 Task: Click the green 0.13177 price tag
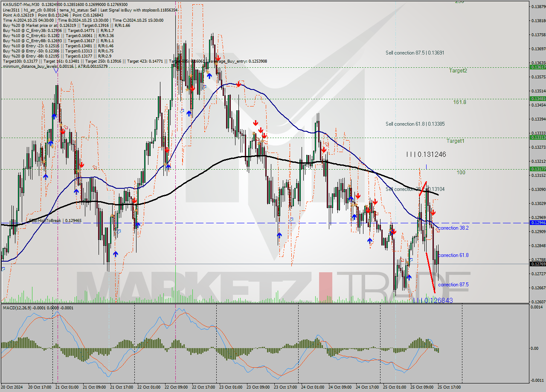click(x=537, y=169)
